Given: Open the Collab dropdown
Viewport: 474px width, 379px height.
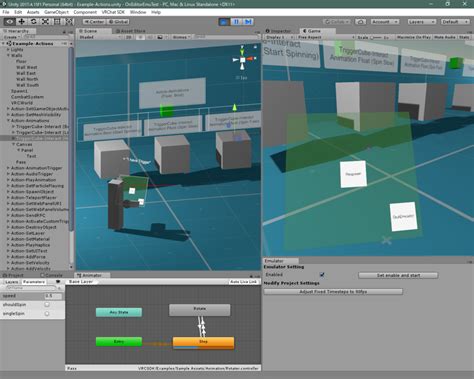Looking at the screenshot, I should click(x=337, y=22).
